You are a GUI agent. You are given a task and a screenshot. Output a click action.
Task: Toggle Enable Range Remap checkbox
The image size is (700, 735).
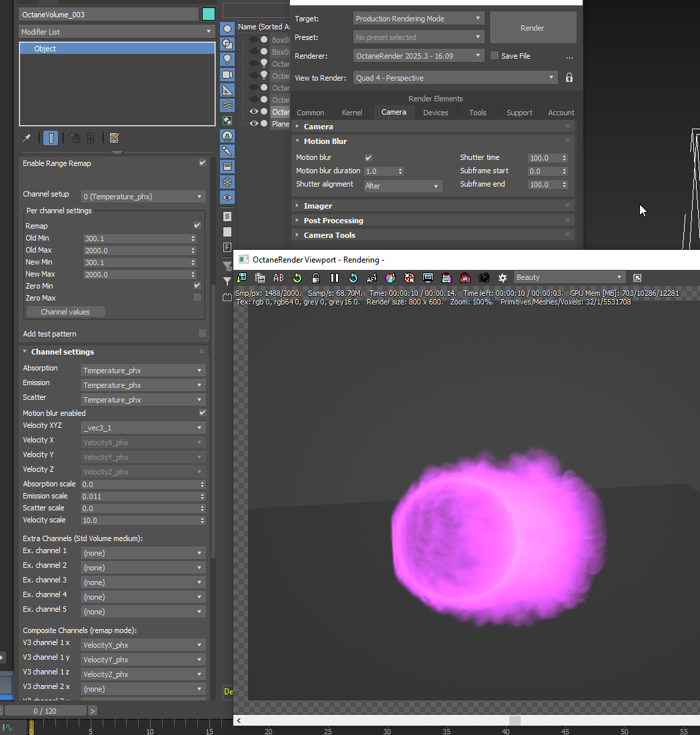pos(203,163)
